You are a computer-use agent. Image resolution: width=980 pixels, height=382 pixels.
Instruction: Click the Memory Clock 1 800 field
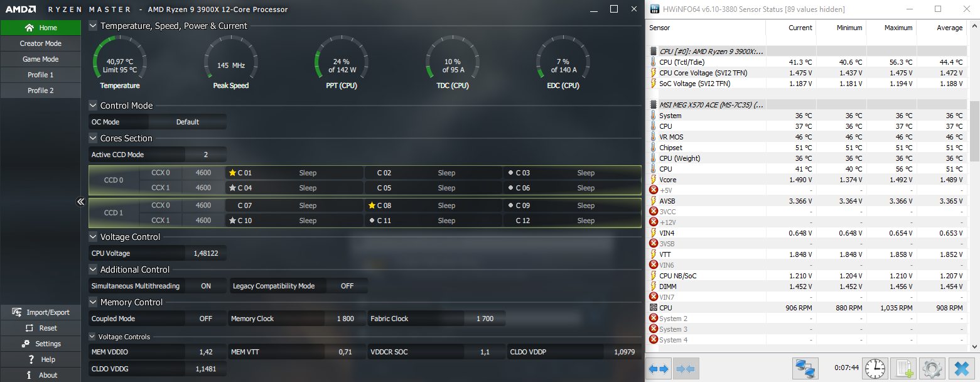point(345,319)
